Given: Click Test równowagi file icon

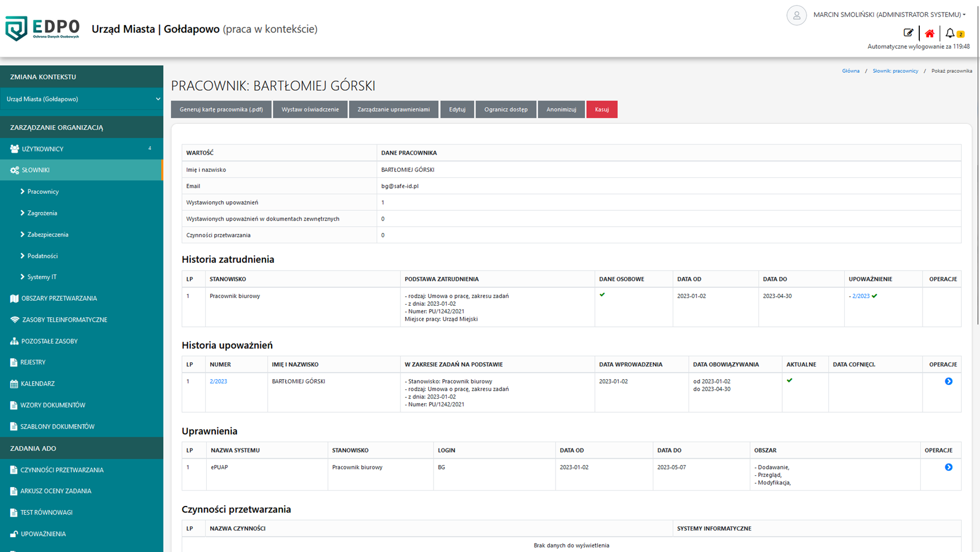Looking at the screenshot, I should [14, 513].
